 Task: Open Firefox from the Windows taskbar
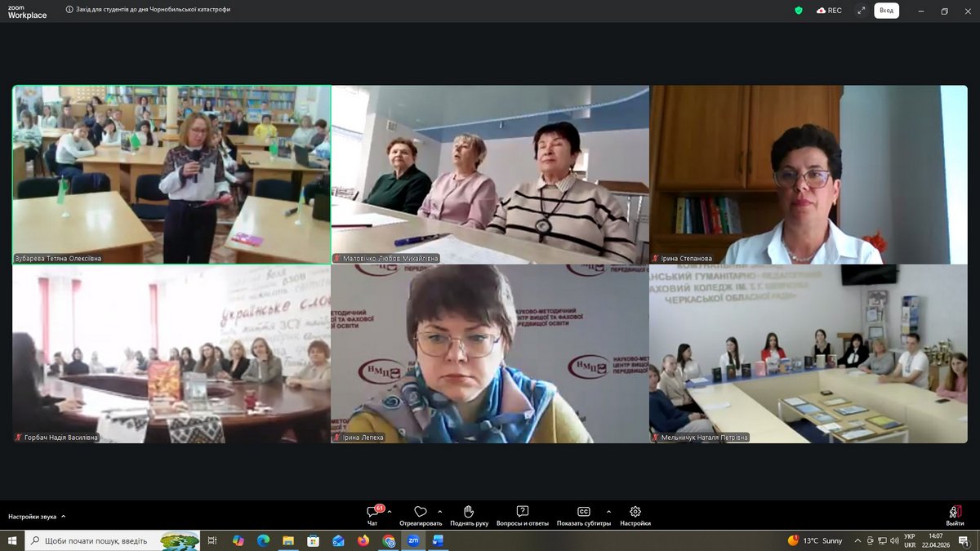363,540
